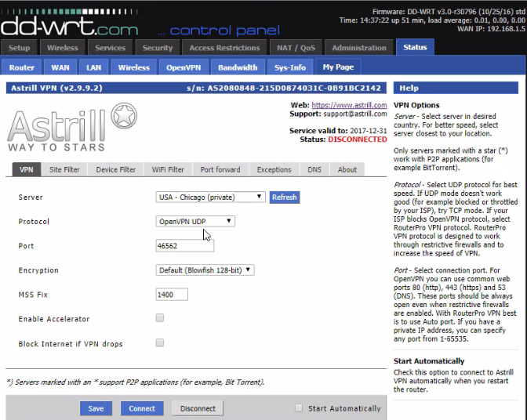Open the Site Filter tab
This screenshot has height=420, width=527.
click(x=64, y=169)
